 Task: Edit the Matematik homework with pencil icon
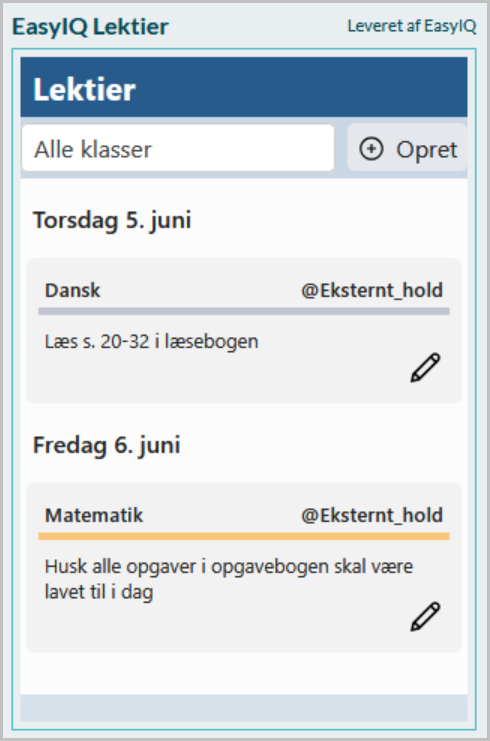[425, 616]
